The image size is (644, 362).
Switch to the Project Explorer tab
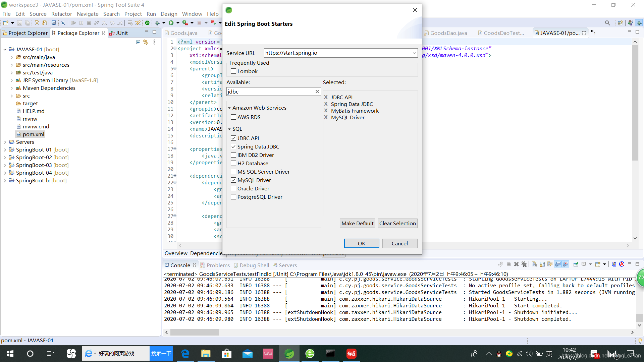click(x=25, y=33)
